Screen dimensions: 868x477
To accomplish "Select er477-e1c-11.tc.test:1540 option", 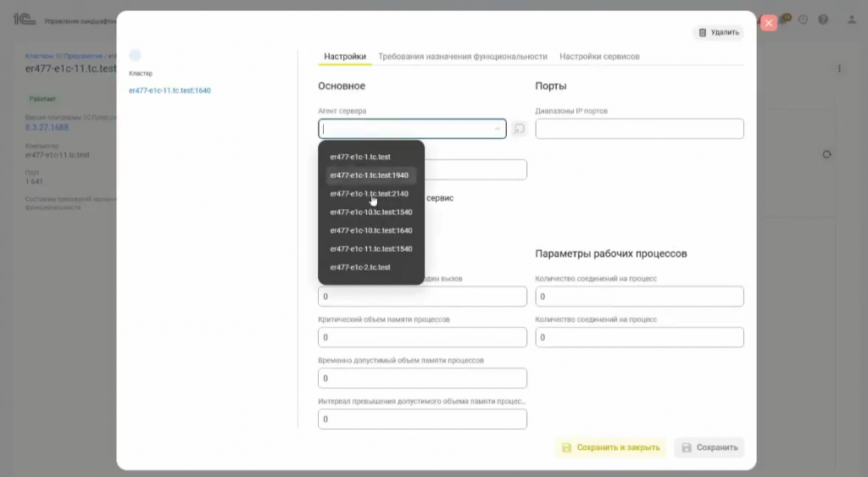I will coord(371,249).
